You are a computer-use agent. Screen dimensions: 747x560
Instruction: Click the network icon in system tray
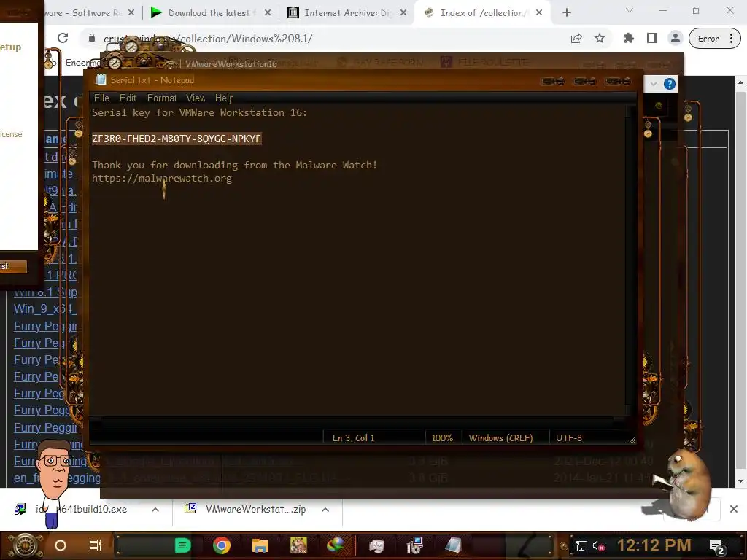(581, 545)
